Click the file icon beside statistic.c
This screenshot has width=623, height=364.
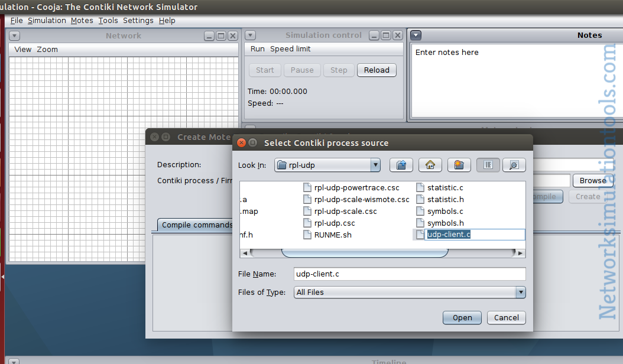tap(420, 187)
